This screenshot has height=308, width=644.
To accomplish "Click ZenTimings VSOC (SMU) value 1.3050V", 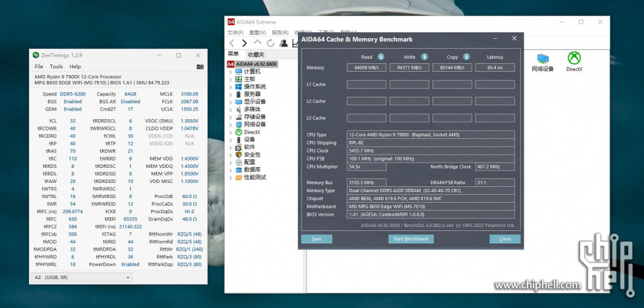I will 189,121.
